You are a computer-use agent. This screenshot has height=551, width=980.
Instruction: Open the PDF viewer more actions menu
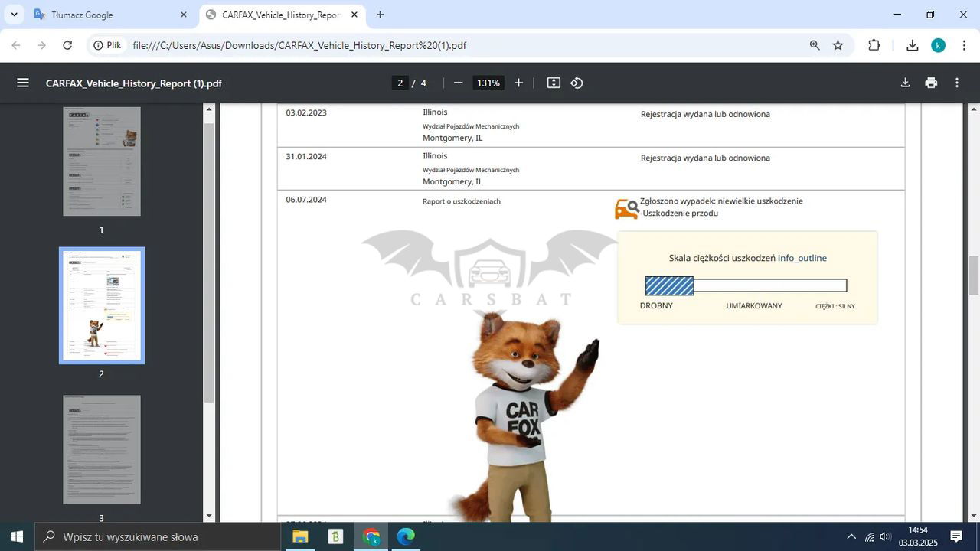pos(956,83)
